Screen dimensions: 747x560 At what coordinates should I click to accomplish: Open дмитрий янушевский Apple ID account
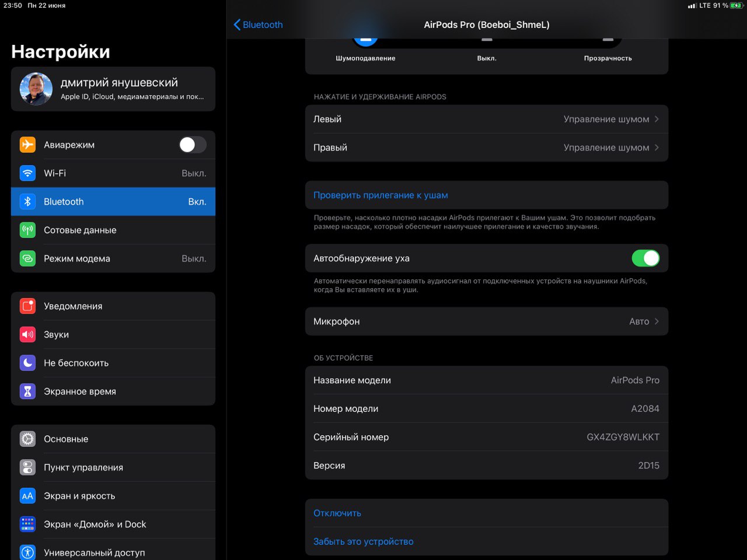coord(113,89)
